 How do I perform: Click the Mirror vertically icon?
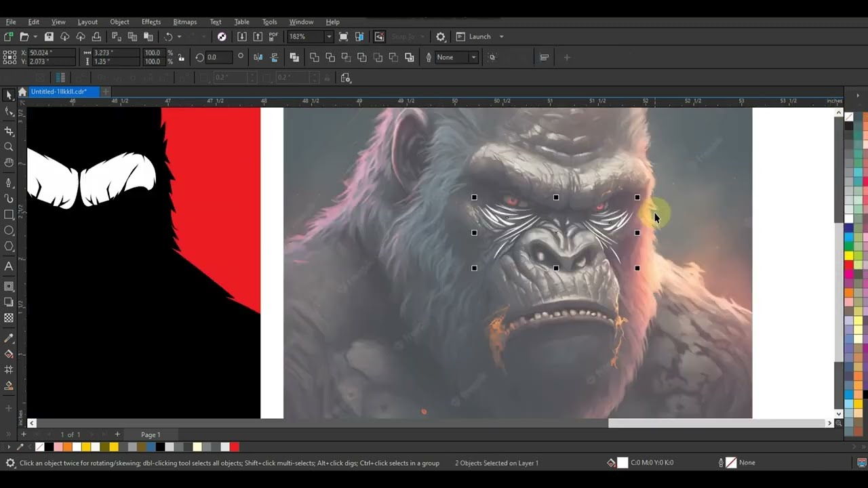coord(274,58)
